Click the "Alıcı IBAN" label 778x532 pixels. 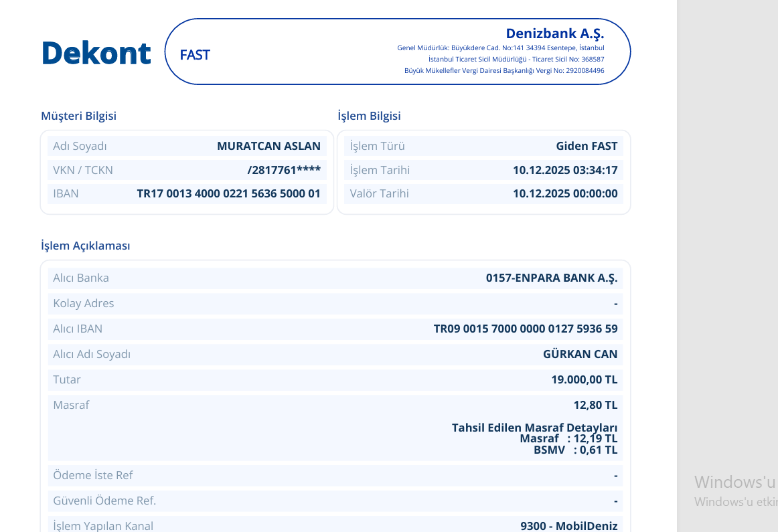point(78,329)
